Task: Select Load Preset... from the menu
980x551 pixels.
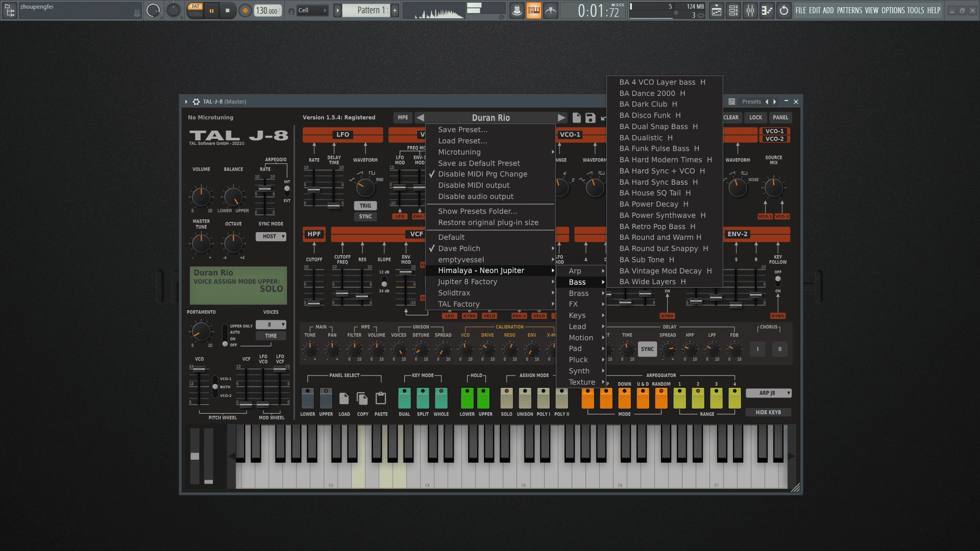Action: (x=490, y=141)
